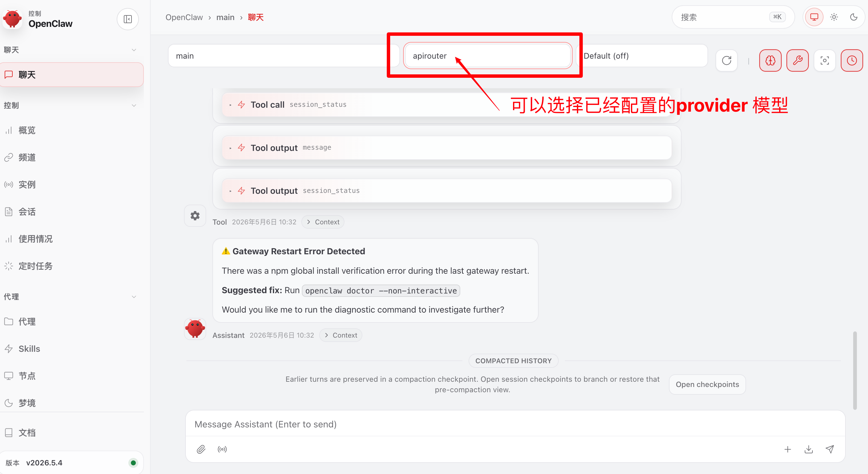Expand Tool output message row
The width and height of the screenshot is (868, 474).
[446, 148]
